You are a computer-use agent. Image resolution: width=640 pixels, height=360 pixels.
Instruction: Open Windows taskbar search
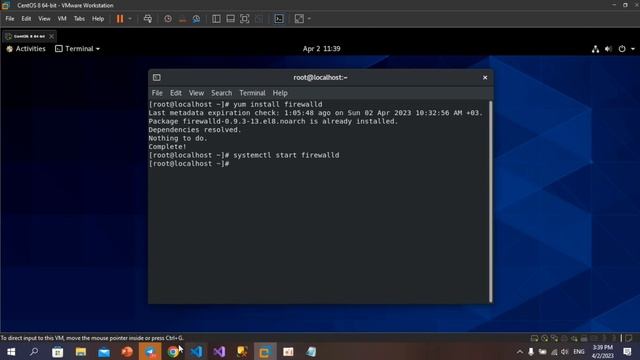coord(34,351)
